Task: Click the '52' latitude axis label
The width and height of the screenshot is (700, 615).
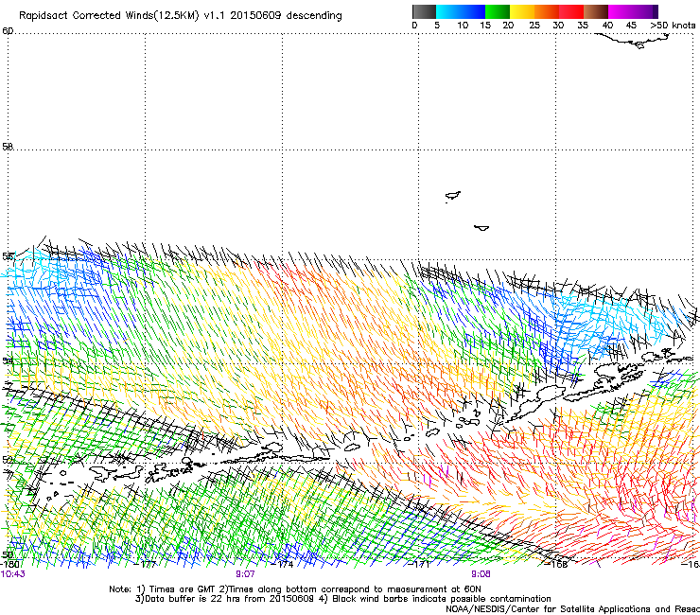Action: [x=8, y=460]
